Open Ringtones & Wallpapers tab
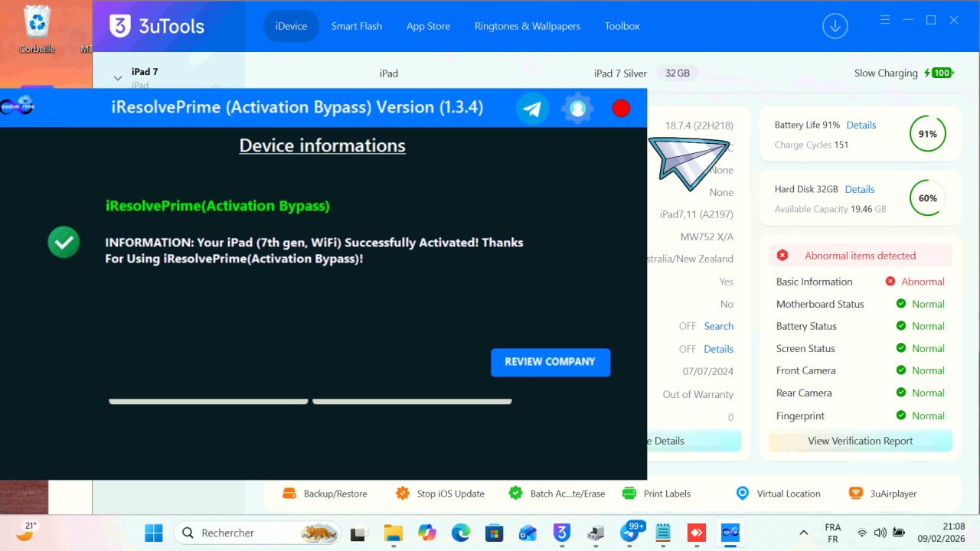The width and height of the screenshot is (980, 551). click(x=528, y=26)
